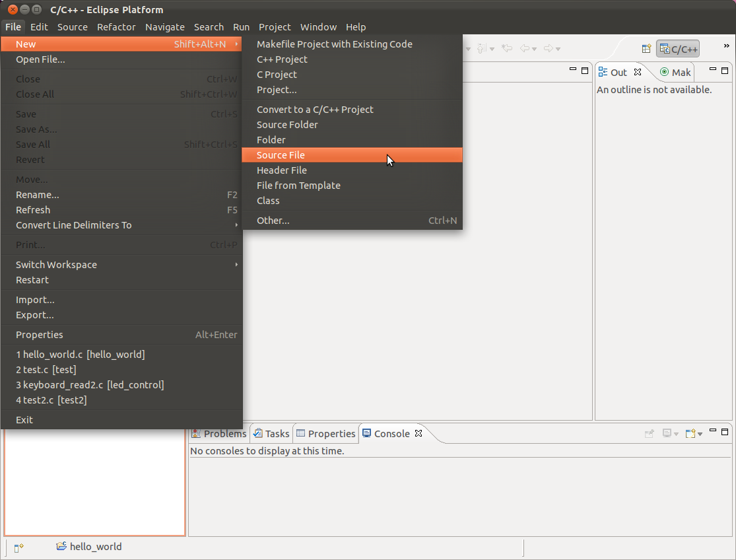The width and height of the screenshot is (736, 560).
Task: Expand the Switch Workspace submenu
Action: tap(121, 265)
